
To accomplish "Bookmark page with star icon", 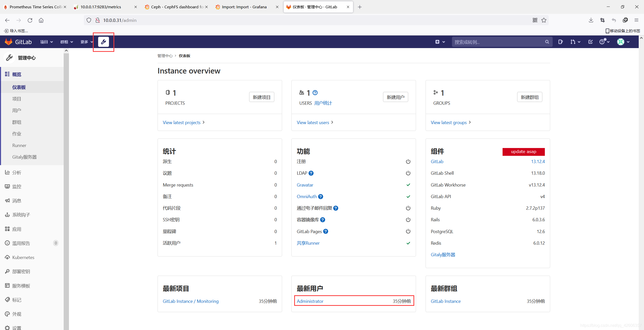I will tap(544, 20).
